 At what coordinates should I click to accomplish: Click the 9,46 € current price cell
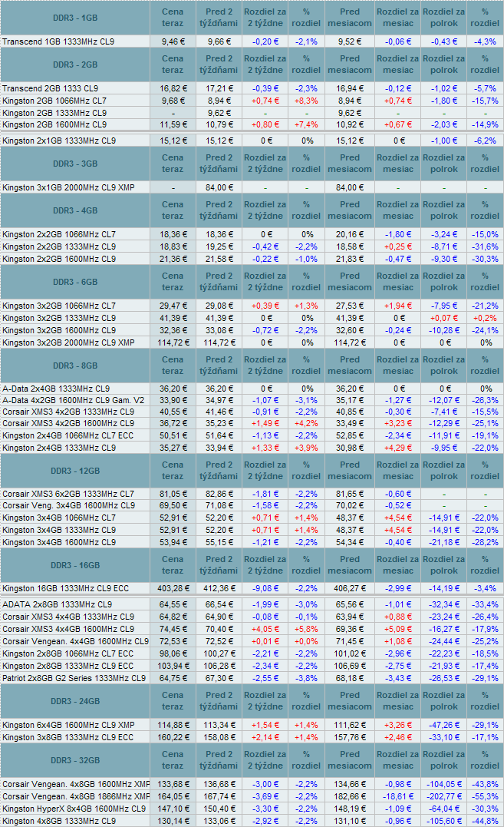click(x=173, y=41)
